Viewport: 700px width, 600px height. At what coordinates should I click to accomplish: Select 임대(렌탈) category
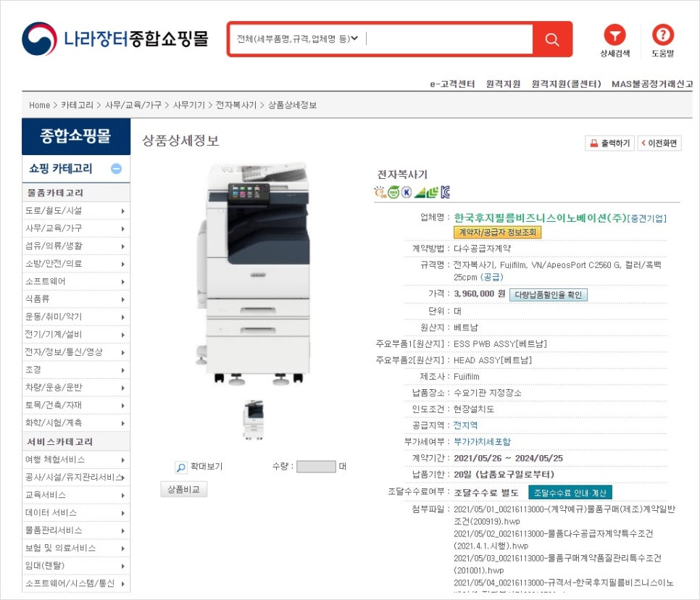click(76, 566)
